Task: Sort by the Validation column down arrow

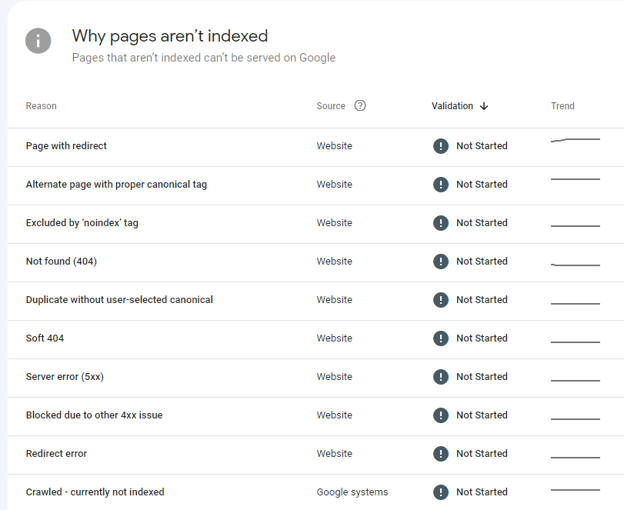Action: [x=484, y=106]
